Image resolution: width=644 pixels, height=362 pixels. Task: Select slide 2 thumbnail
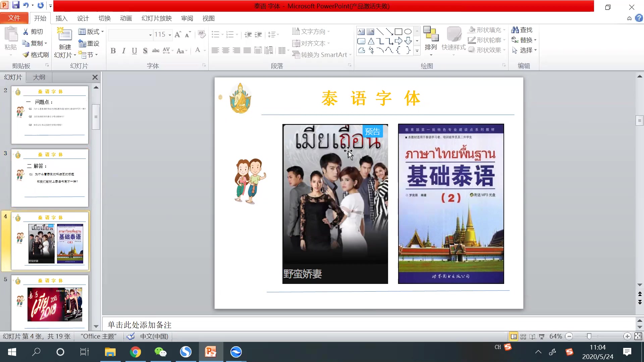(x=50, y=115)
